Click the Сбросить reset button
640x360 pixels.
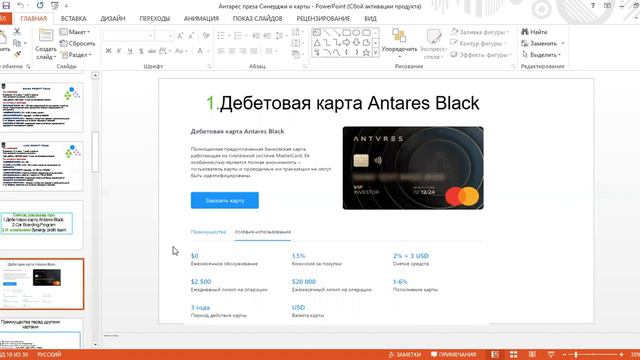pyautogui.click(x=78, y=43)
